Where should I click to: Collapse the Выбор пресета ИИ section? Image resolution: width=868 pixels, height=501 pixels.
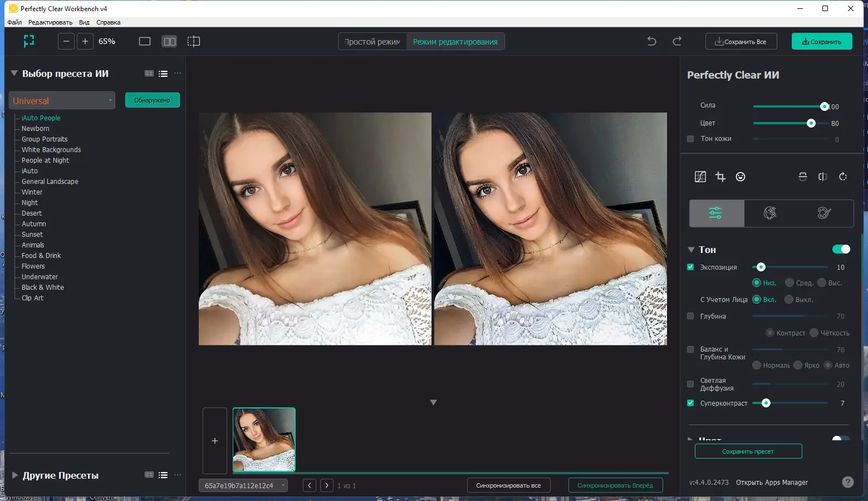[13, 73]
